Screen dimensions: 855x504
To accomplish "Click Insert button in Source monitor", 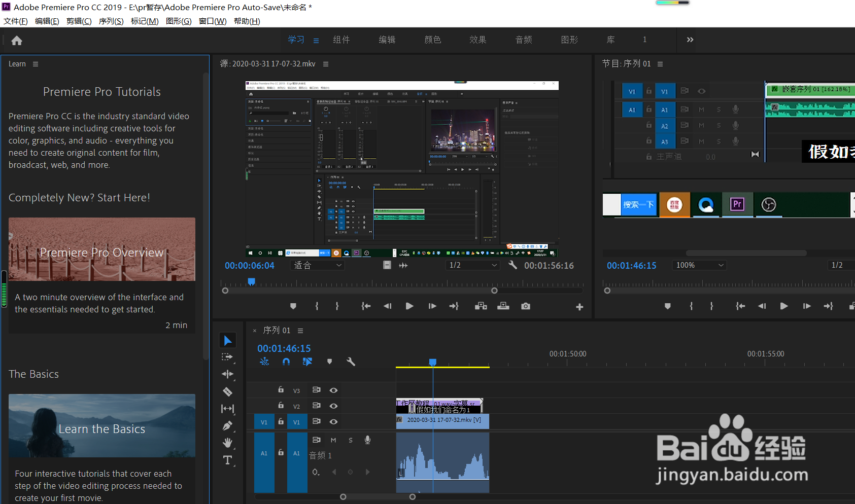I will 481,306.
